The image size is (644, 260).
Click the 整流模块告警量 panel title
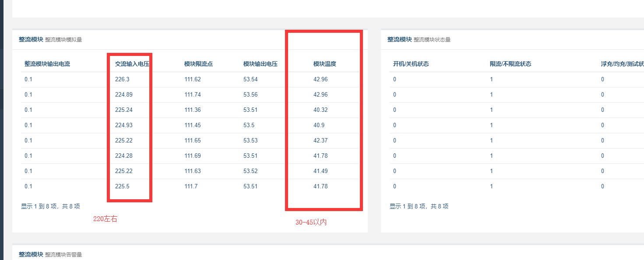coord(63,255)
